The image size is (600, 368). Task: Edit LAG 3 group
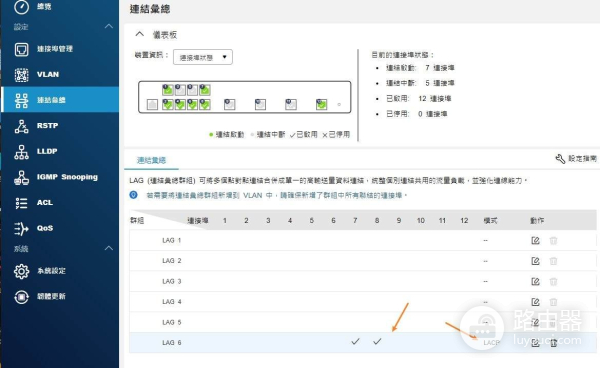535,282
